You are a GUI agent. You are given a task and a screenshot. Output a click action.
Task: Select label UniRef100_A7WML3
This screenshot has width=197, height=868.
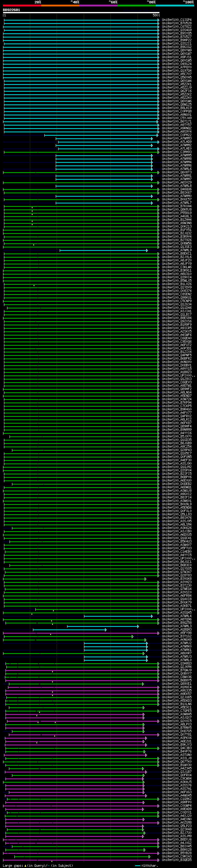176,626
